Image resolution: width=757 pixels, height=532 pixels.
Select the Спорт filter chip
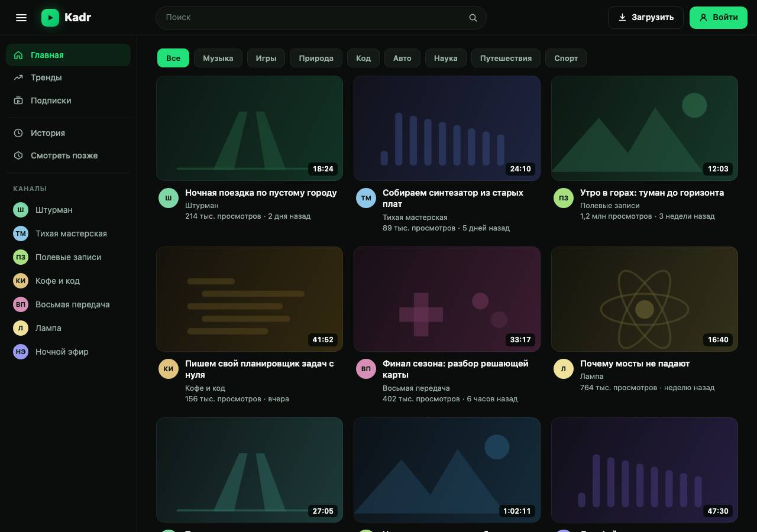pos(566,58)
